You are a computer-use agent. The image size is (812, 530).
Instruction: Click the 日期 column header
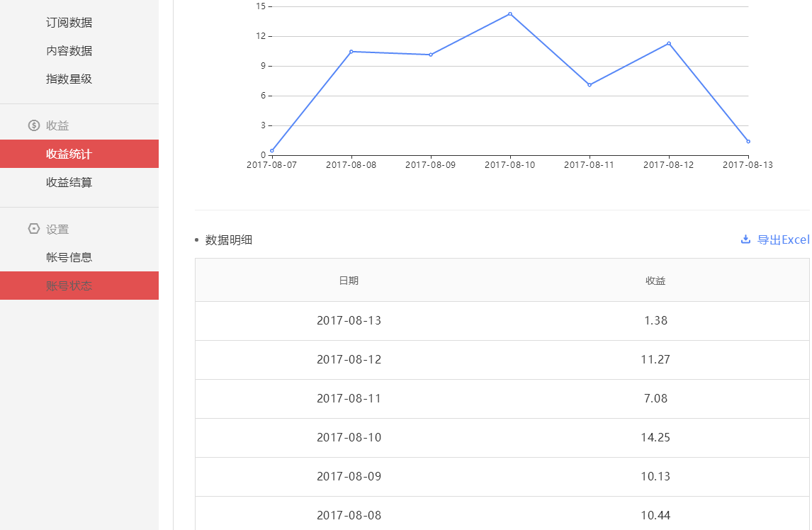349,281
